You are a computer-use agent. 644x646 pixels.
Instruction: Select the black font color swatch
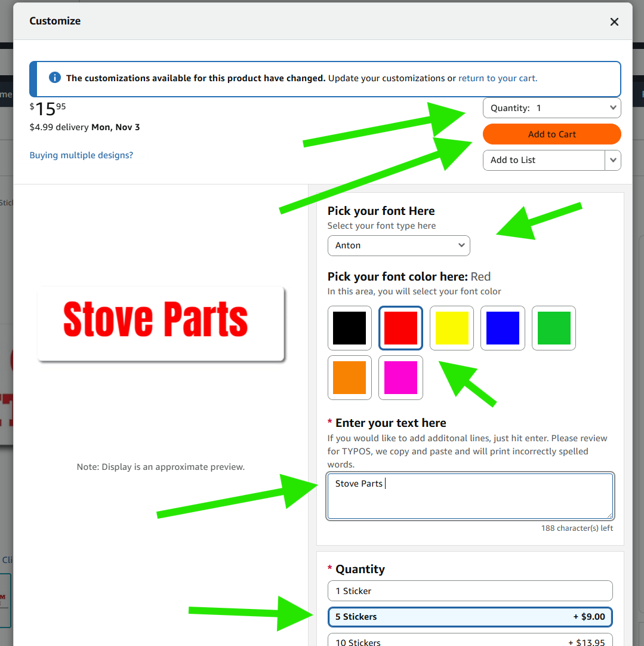350,328
